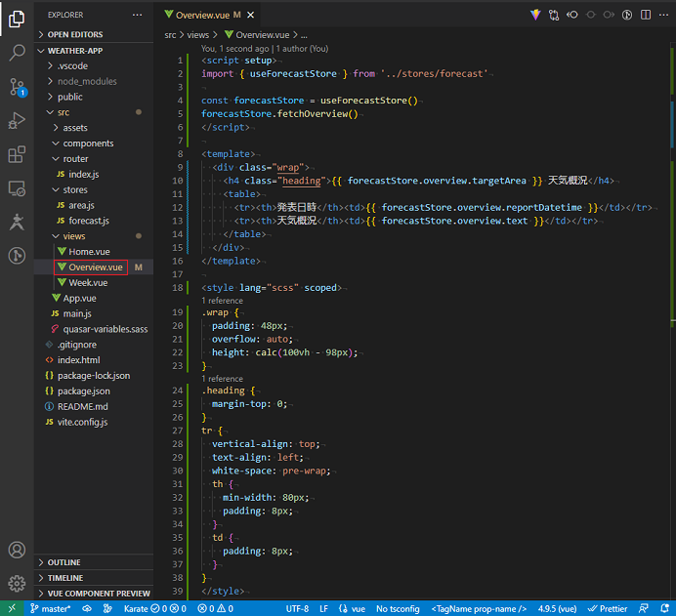Expand the .vscode folder
This screenshot has width=676, height=616.
click(94, 66)
